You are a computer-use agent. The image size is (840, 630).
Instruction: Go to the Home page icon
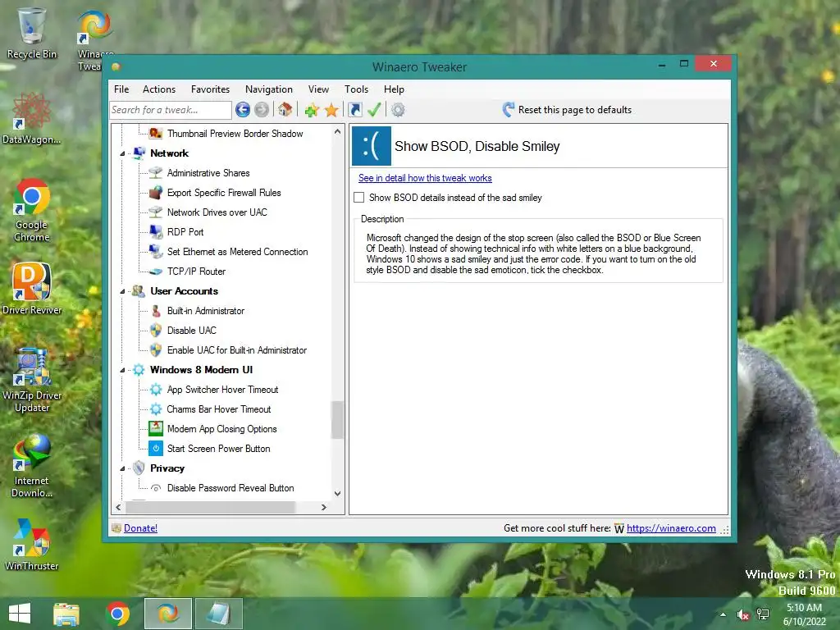tap(285, 110)
